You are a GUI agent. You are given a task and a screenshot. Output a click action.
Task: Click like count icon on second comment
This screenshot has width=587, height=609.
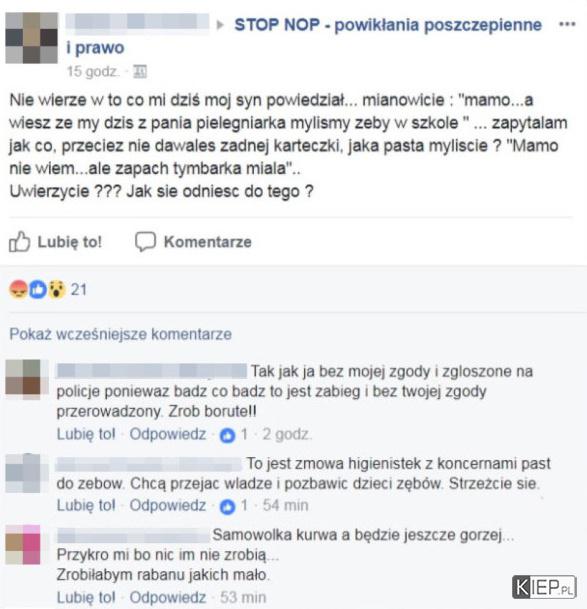pyautogui.click(x=227, y=506)
